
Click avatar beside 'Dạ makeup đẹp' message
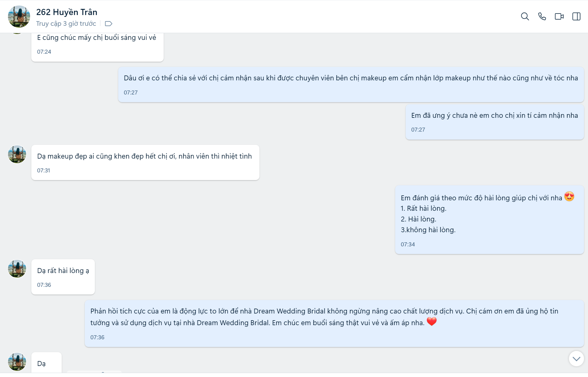pyautogui.click(x=17, y=154)
